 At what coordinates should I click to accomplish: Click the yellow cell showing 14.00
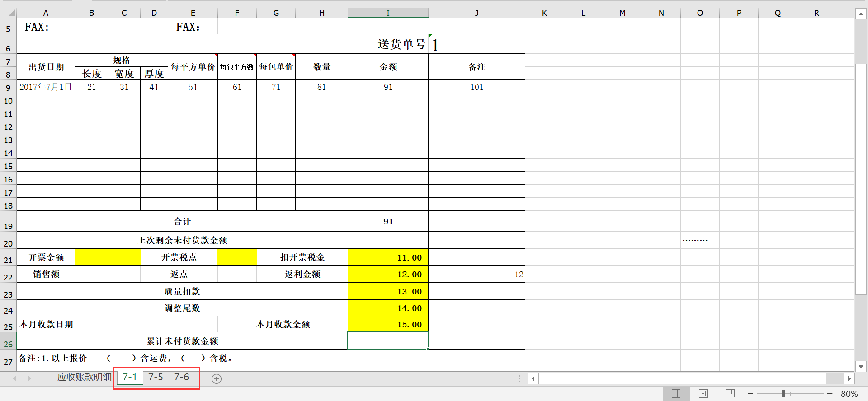pos(388,308)
